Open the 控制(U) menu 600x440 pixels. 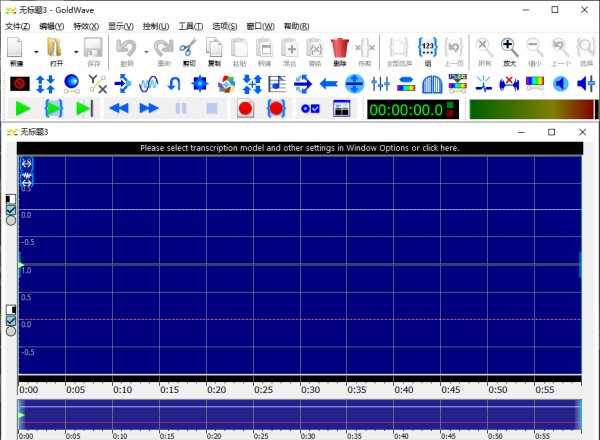(x=156, y=26)
